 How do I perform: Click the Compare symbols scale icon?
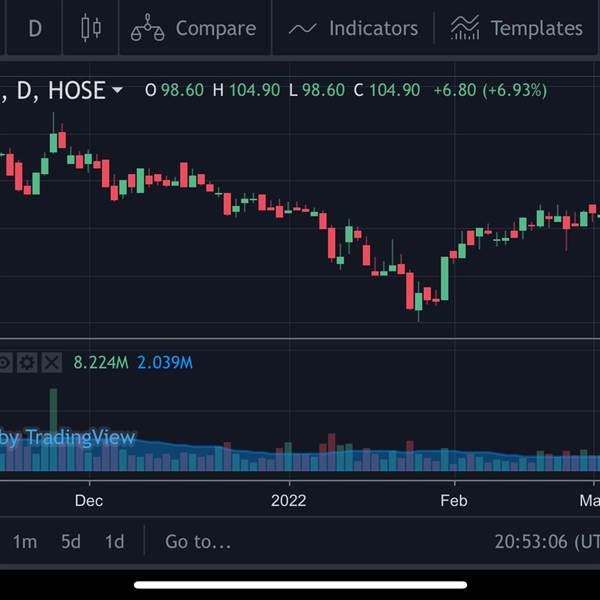click(x=148, y=28)
